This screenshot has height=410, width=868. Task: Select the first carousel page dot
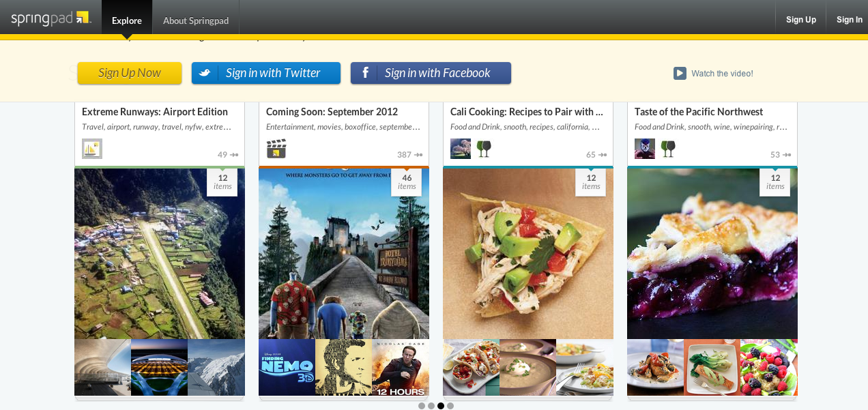point(422,406)
